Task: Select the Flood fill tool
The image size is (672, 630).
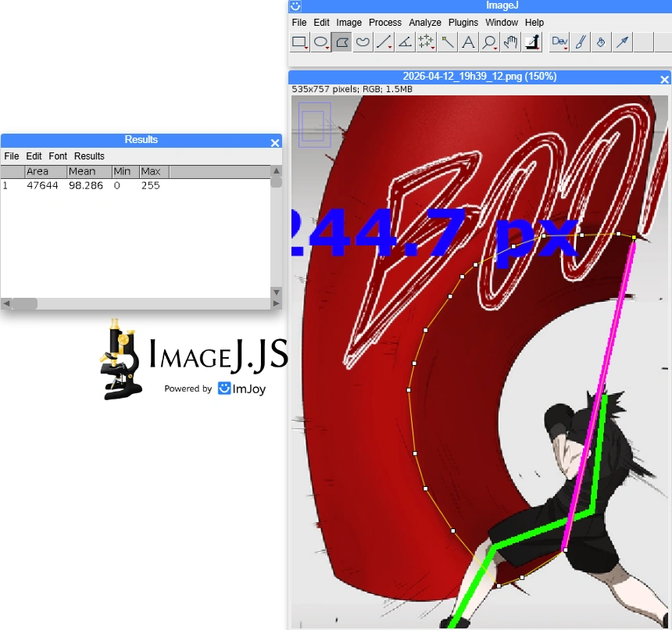Action: [602, 42]
